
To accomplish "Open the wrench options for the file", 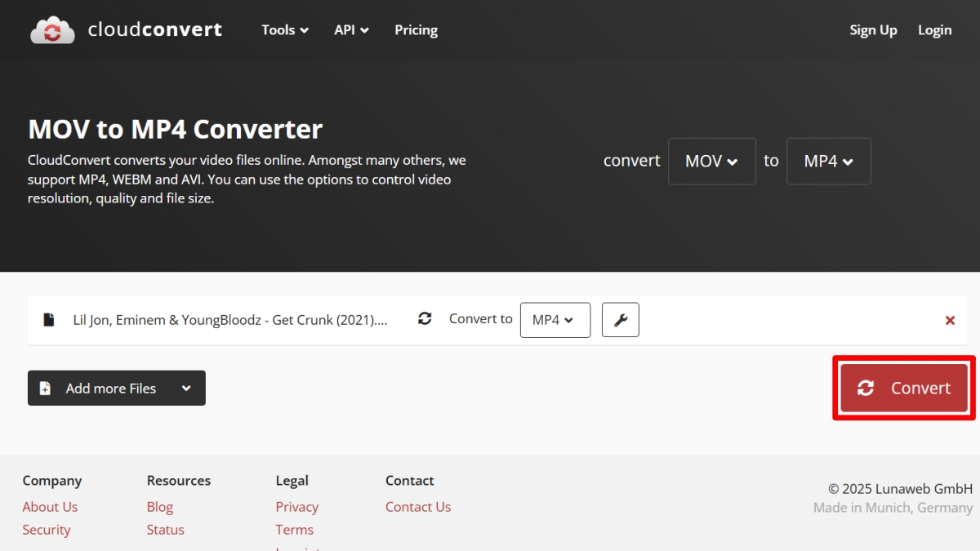I will (x=621, y=320).
